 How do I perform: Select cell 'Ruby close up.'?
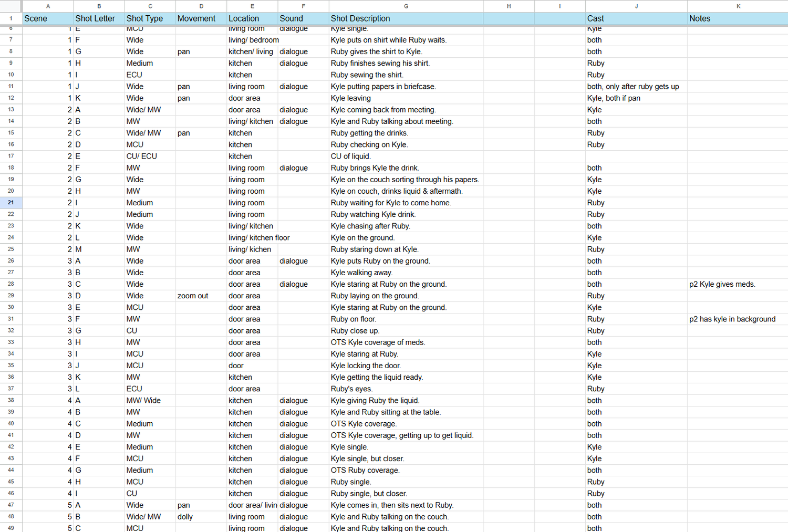[406, 331]
